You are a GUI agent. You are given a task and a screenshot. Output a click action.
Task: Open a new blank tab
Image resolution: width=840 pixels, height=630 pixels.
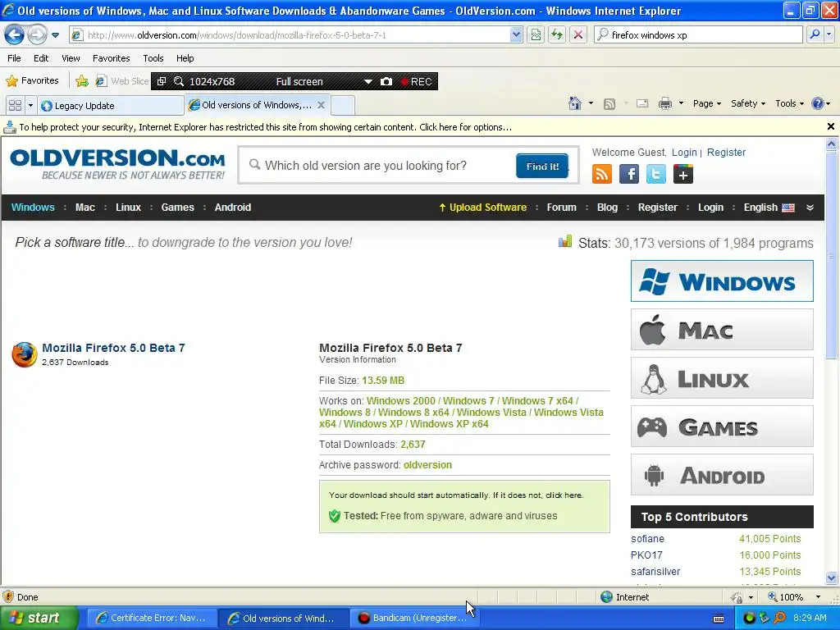(342, 106)
